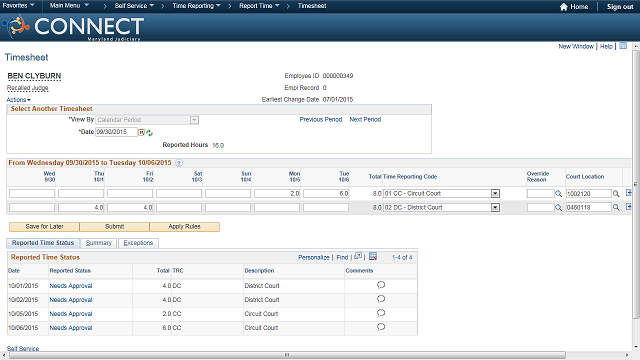Expand Self Service breadcrumb menu
640x360 pixels.
pos(134,6)
